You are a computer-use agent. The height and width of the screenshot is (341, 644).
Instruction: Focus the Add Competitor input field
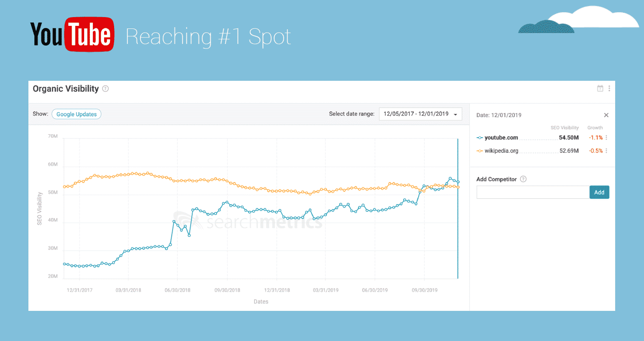tap(533, 192)
